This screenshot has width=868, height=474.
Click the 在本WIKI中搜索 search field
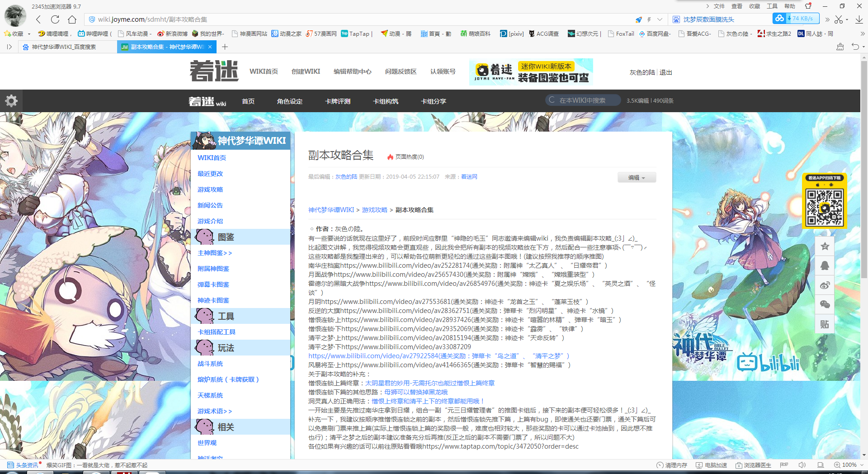583,100
